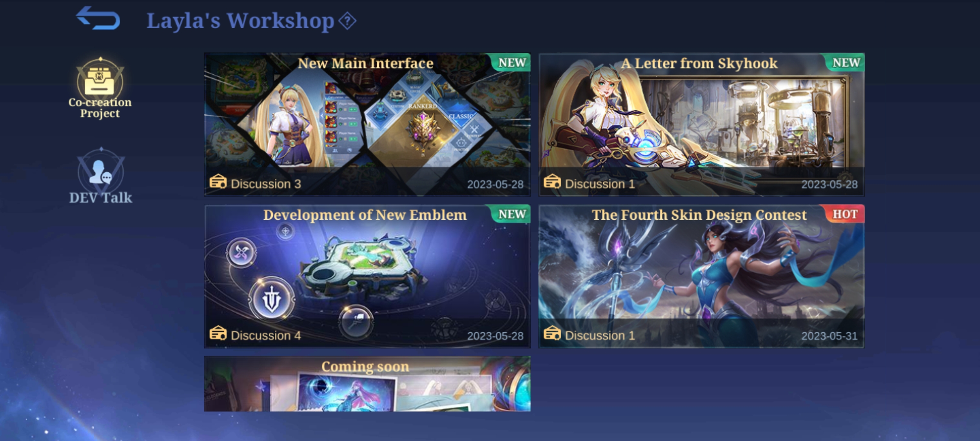The width and height of the screenshot is (980, 441).
Task: Click the Discussion 4 label
Action: tap(266, 336)
